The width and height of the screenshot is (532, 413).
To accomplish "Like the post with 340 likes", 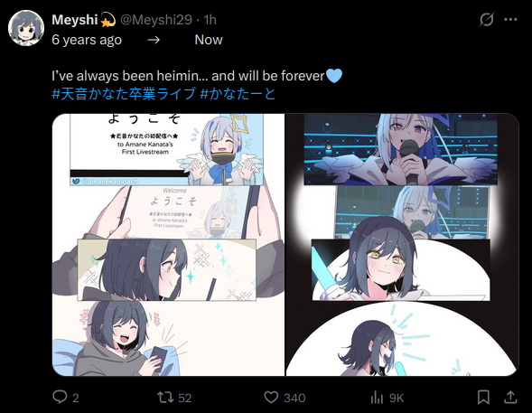I will point(271,398).
